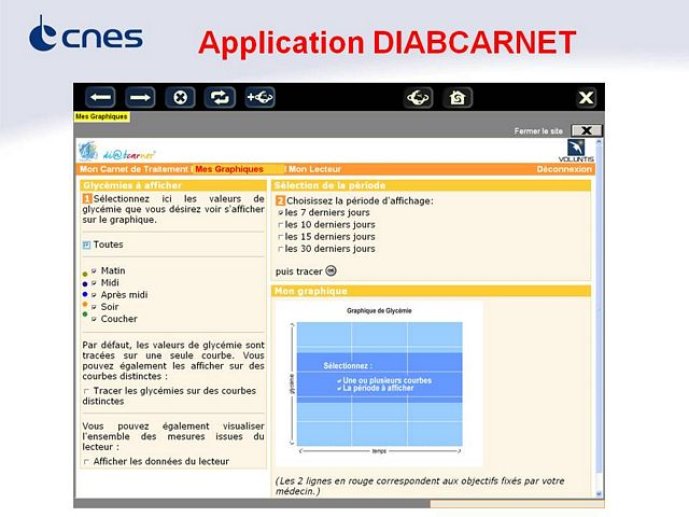Stop loading with the circled X icon

(180, 98)
